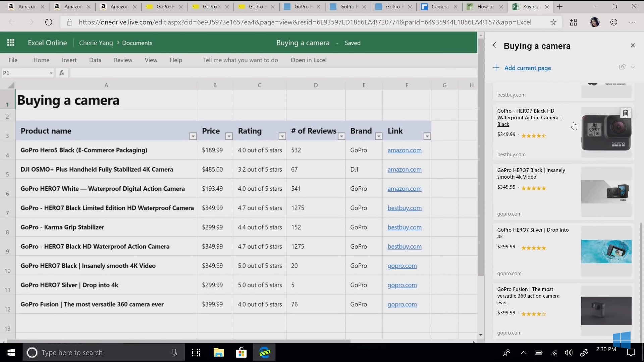Open the bestbuy.com link in row 7
The image size is (644, 362).
[404, 208]
